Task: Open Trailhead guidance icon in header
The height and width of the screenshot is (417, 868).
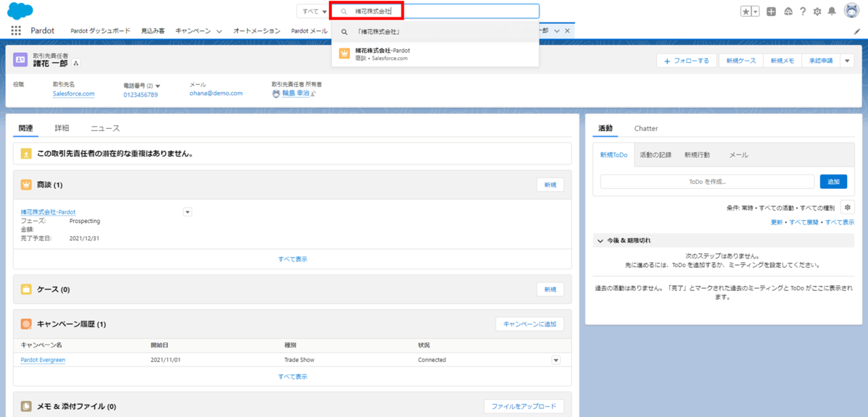Action: pos(788,12)
